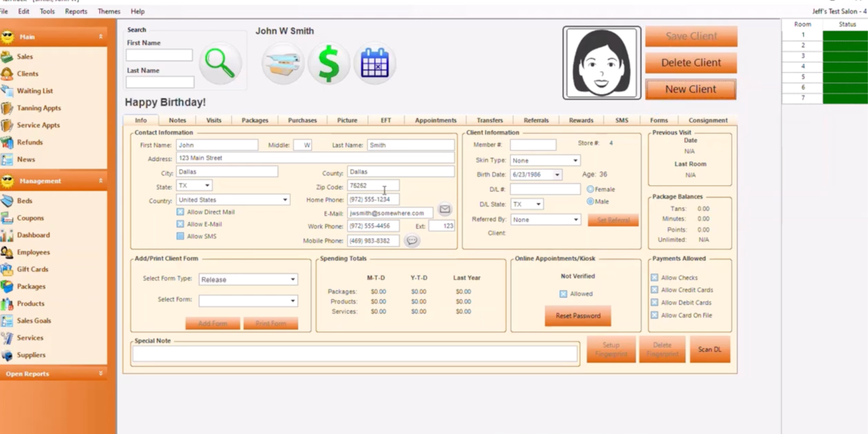Open the Clients section in sidebar

coord(27,74)
